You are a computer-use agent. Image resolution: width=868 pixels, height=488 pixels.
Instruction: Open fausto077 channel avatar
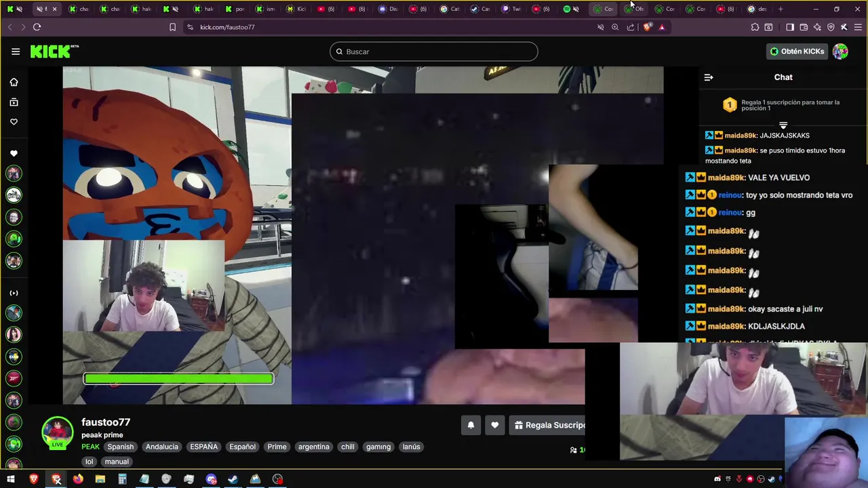coord(58,432)
